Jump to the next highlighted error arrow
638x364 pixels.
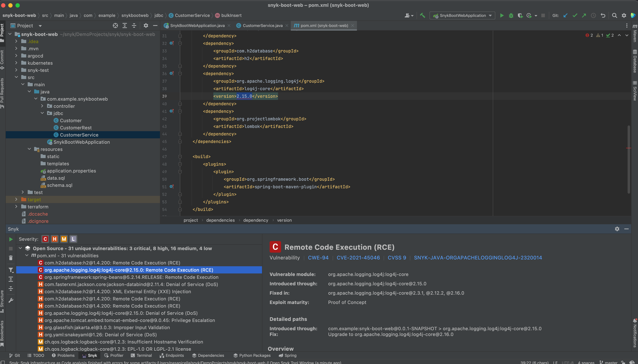tap(627, 35)
